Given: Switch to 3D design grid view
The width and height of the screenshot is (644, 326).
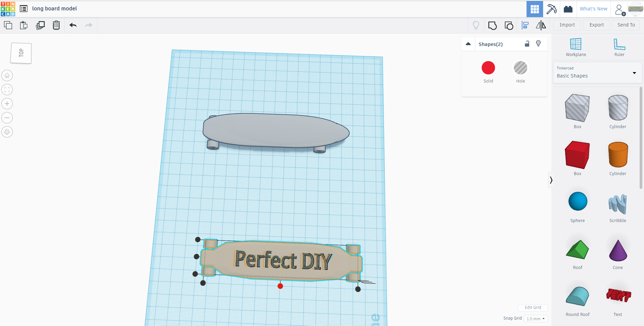Looking at the screenshot, I should coord(535,9).
